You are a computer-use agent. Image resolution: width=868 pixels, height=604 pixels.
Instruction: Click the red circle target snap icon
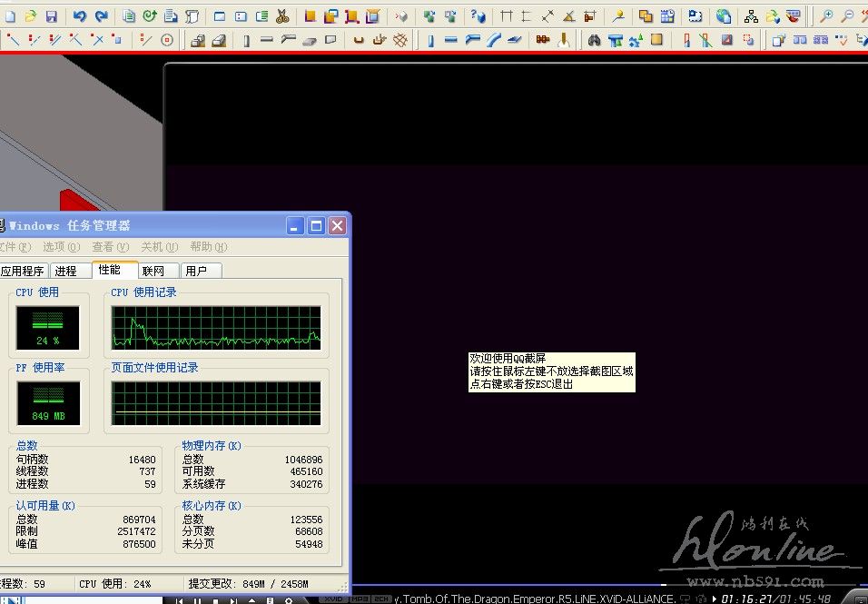coord(166,40)
